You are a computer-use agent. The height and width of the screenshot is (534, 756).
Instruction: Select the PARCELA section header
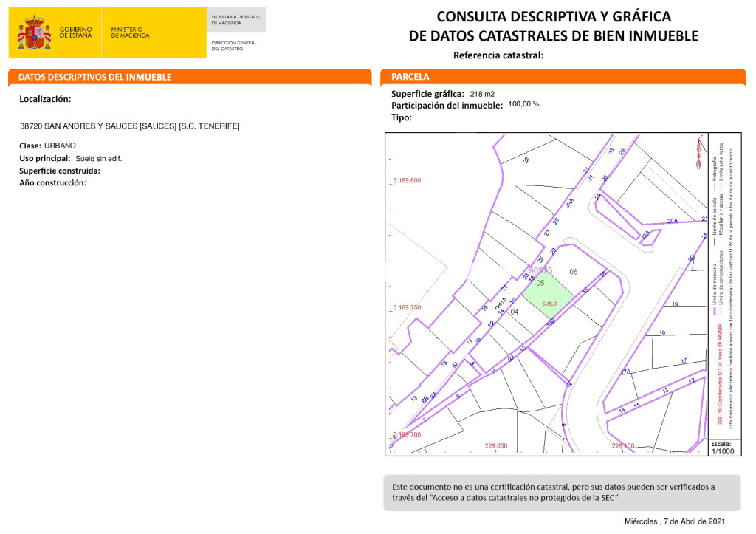[410, 77]
